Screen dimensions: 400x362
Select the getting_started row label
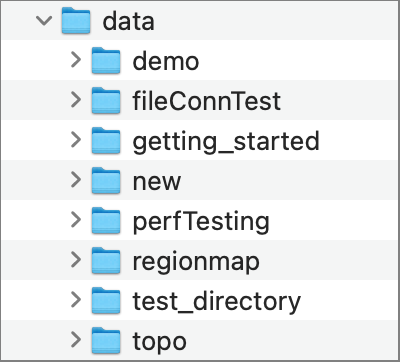point(226,142)
